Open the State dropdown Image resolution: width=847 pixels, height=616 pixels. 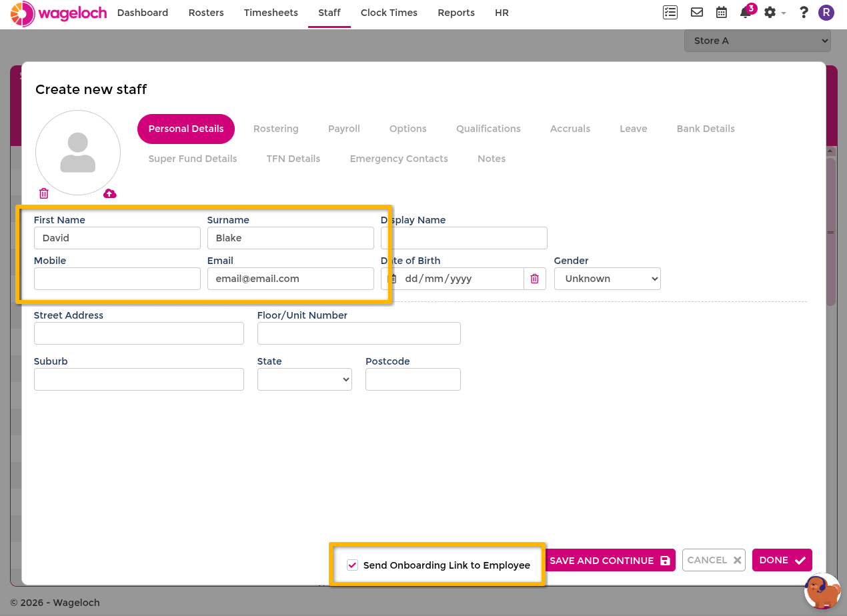tap(305, 379)
